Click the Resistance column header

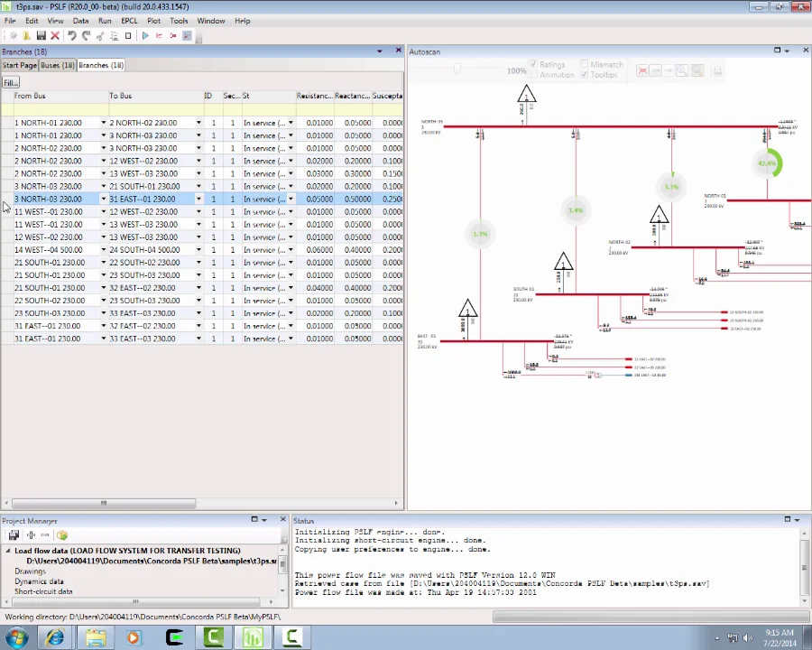[315, 96]
